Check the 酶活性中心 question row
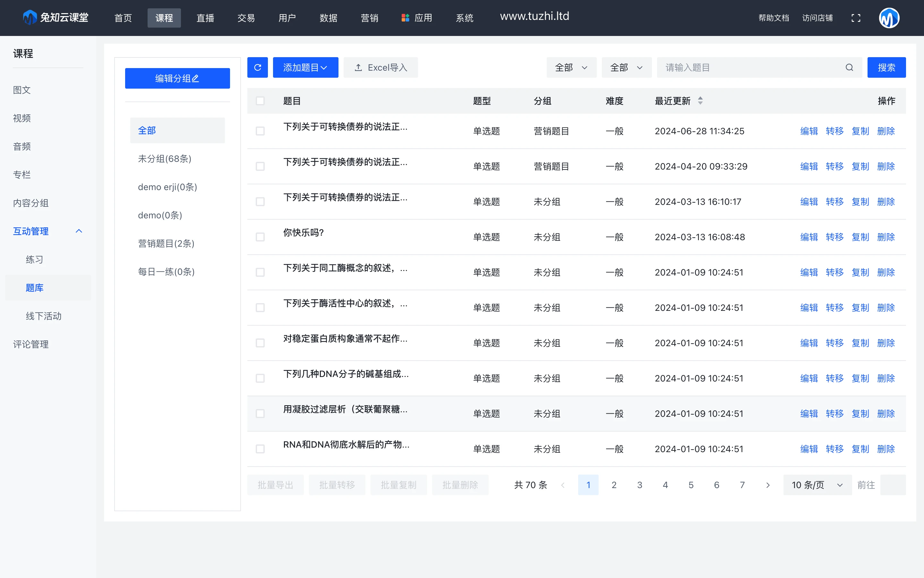Screen dimensions: 924x578 pos(260,308)
